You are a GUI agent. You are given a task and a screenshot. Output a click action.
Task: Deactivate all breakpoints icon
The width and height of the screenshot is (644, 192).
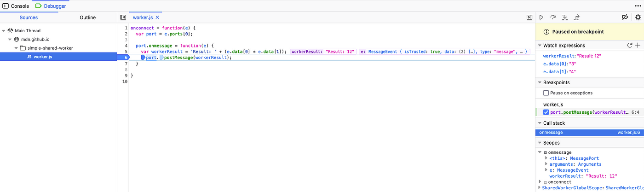pos(625,17)
